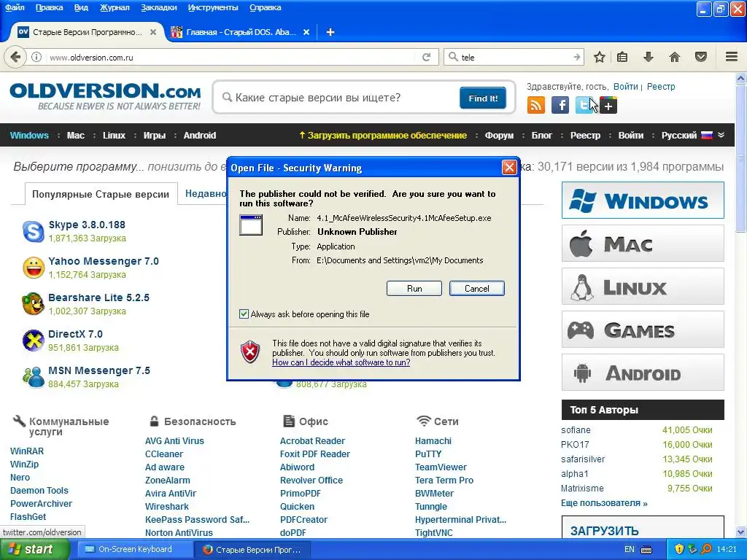Close the Security Warning dialog

509,168
